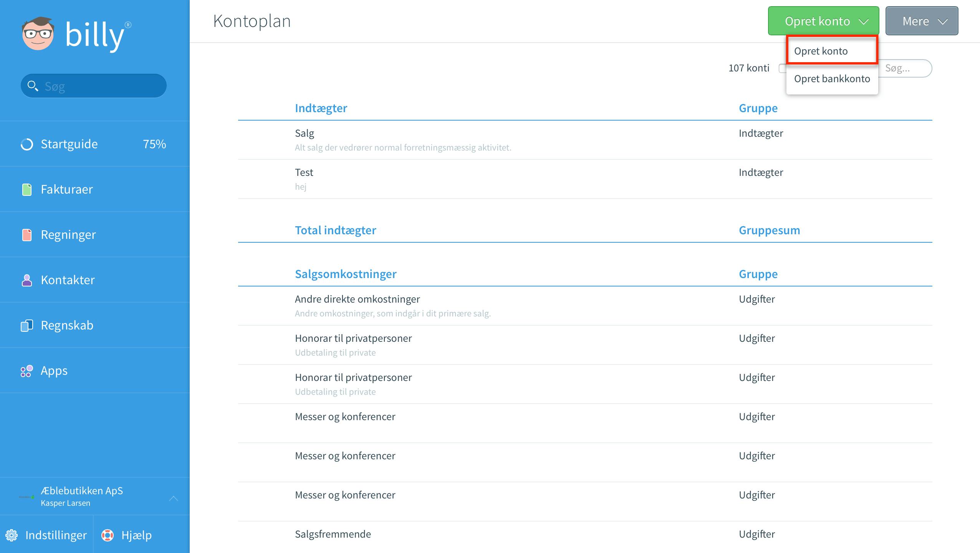Screen dimensions: 980x553
Task: Click the Kontakter person icon
Action: pyautogui.click(x=27, y=280)
